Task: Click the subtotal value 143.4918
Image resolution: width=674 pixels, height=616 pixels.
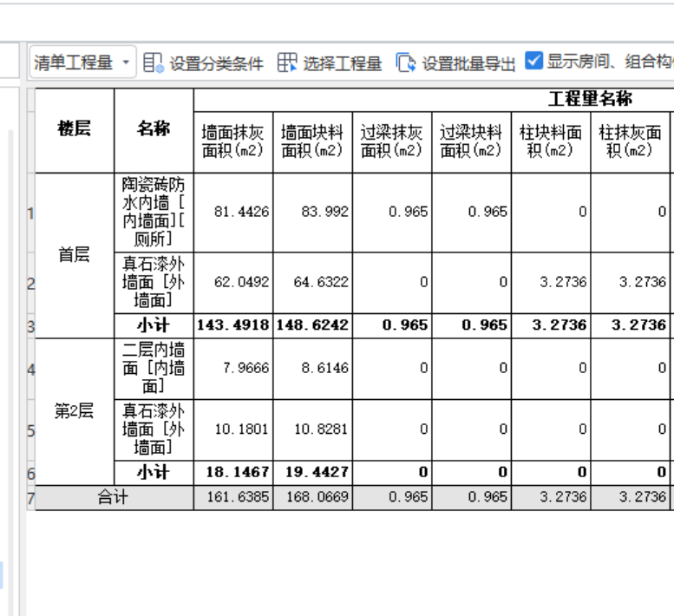Action: [x=233, y=326]
